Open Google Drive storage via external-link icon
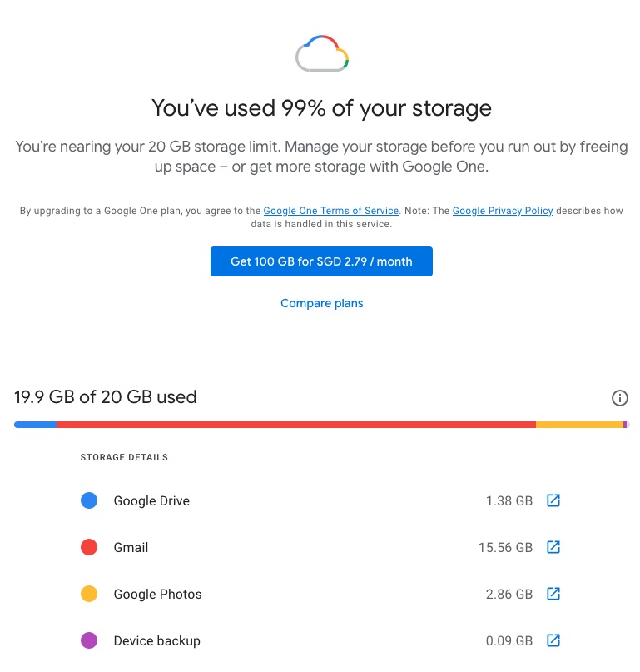The width and height of the screenshot is (640, 672). [x=553, y=500]
